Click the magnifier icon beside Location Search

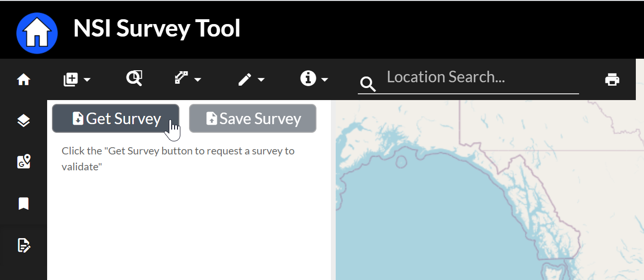(368, 85)
